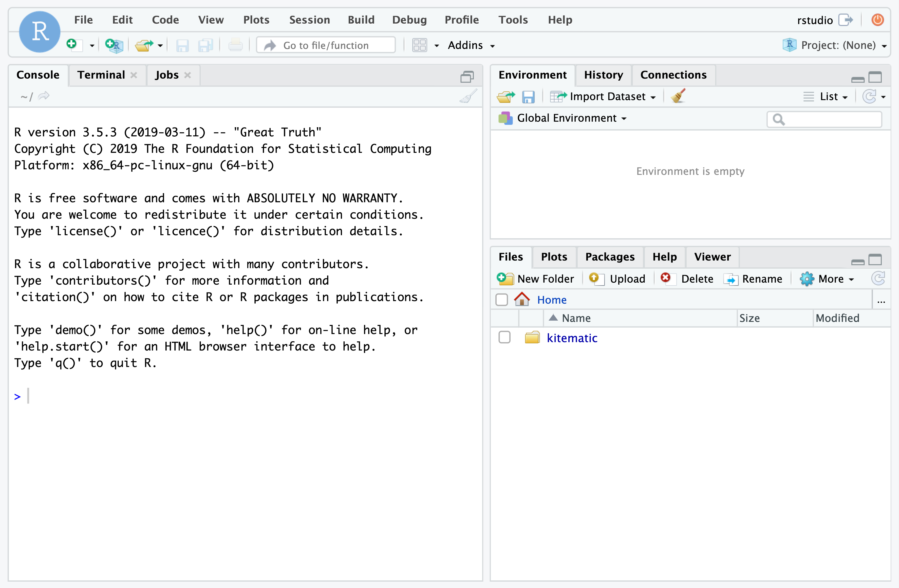This screenshot has width=899, height=588.
Task: Switch to the Jobs tab
Action: click(166, 75)
